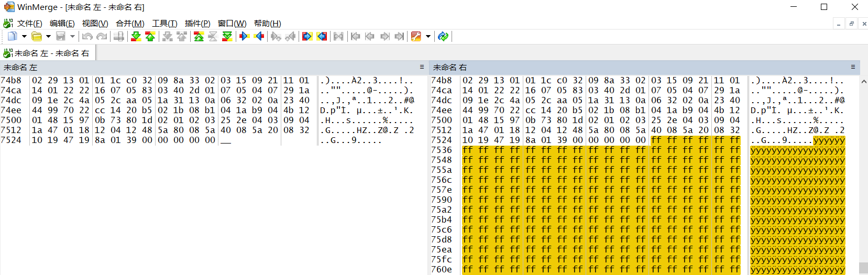Click the Copy All to Left icon

[322, 36]
